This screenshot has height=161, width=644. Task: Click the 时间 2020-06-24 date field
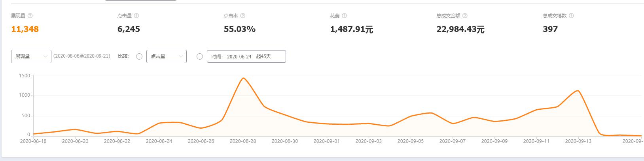point(246,56)
